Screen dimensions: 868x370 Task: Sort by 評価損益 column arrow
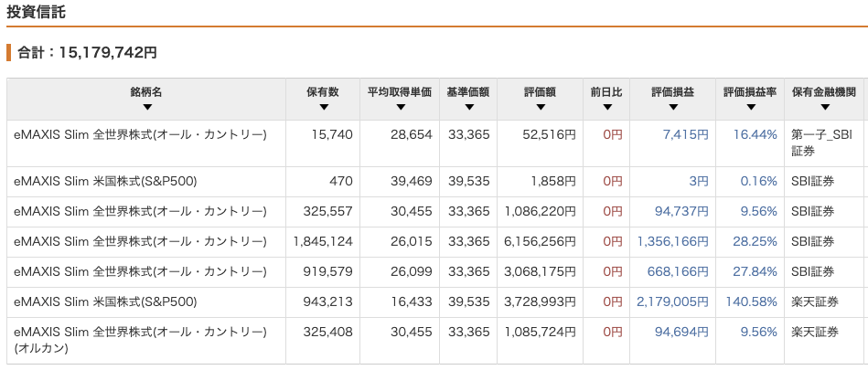tap(671, 108)
